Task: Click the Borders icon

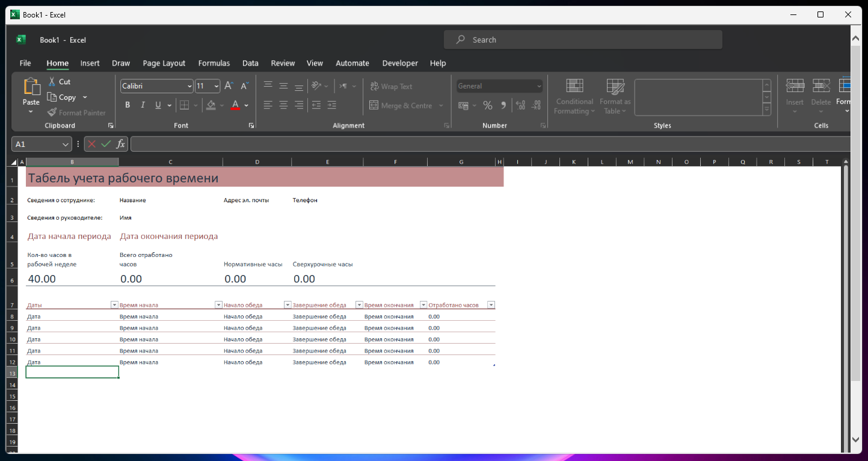Action: point(185,105)
